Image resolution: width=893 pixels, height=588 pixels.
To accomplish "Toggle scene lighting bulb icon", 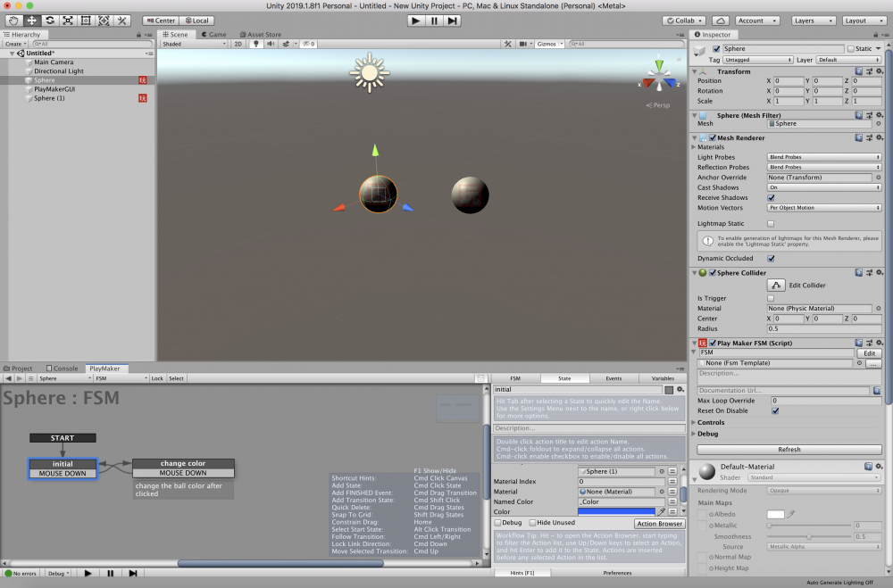I will point(255,44).
